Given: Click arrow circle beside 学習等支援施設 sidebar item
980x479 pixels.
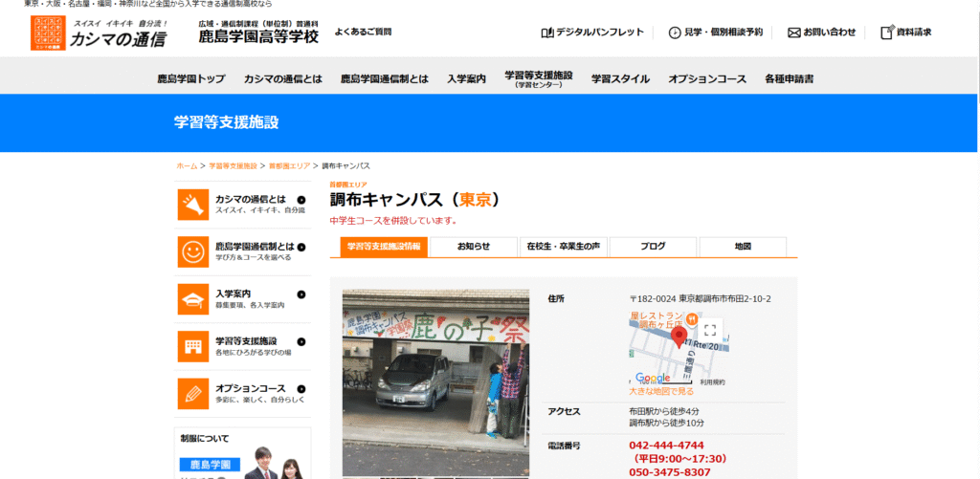Looking at the screenshot, I should tap(301, 341).
